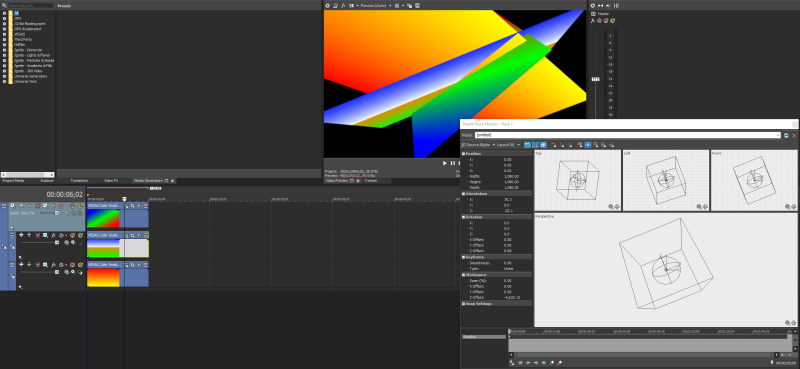Mute the middle video track
This screenshot has height=369, width=800.
click(x=72, y=235)
